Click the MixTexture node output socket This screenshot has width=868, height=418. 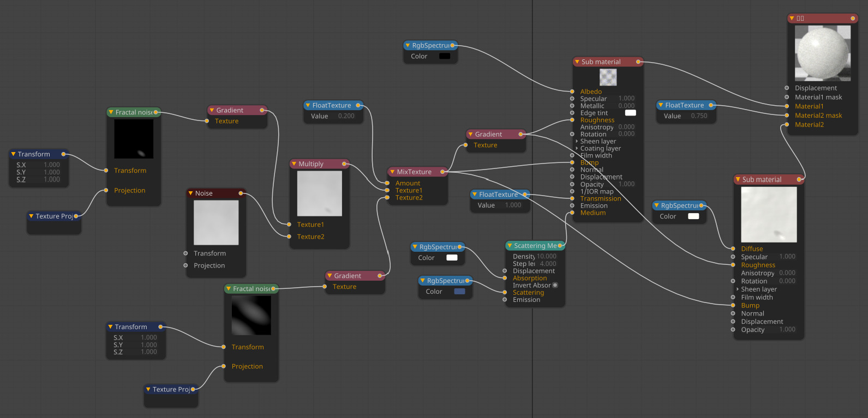pos(442,172)
